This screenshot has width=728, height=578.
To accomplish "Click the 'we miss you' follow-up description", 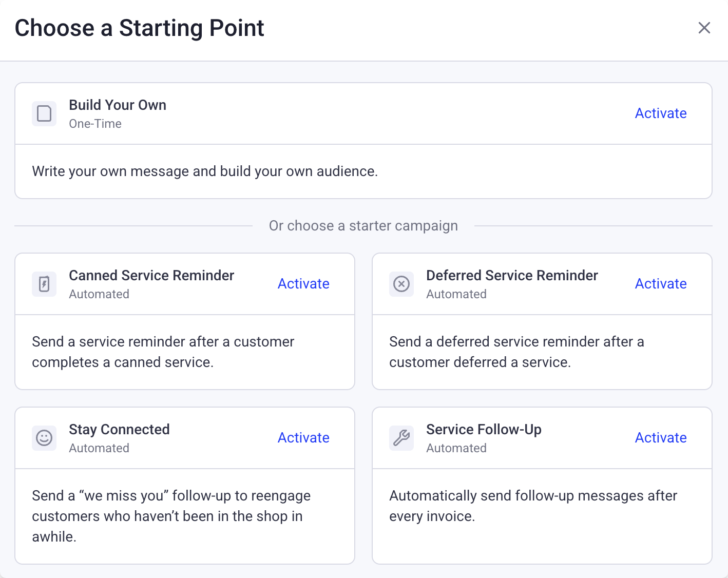I will [x=171, y=516].
